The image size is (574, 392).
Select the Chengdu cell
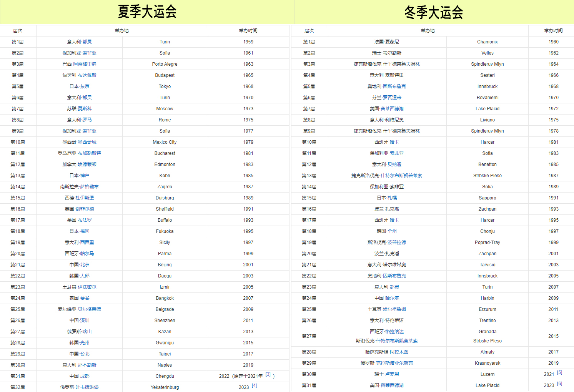165,376
